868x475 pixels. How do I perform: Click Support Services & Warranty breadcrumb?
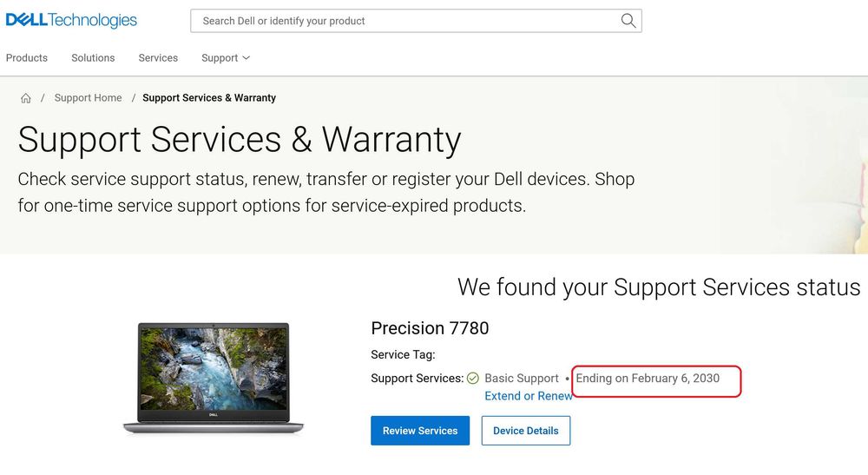[209, 98]
